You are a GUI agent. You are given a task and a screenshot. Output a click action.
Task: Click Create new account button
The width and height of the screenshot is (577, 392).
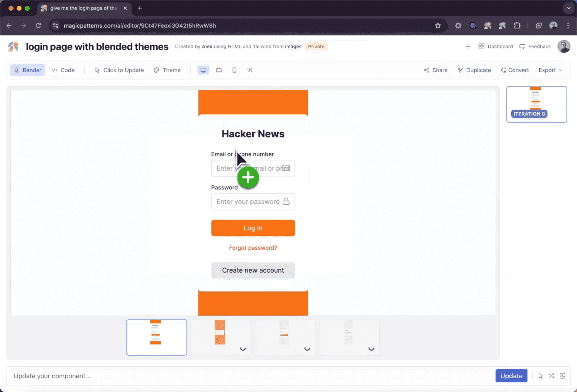pyautogui.click(x=253, y=270)
